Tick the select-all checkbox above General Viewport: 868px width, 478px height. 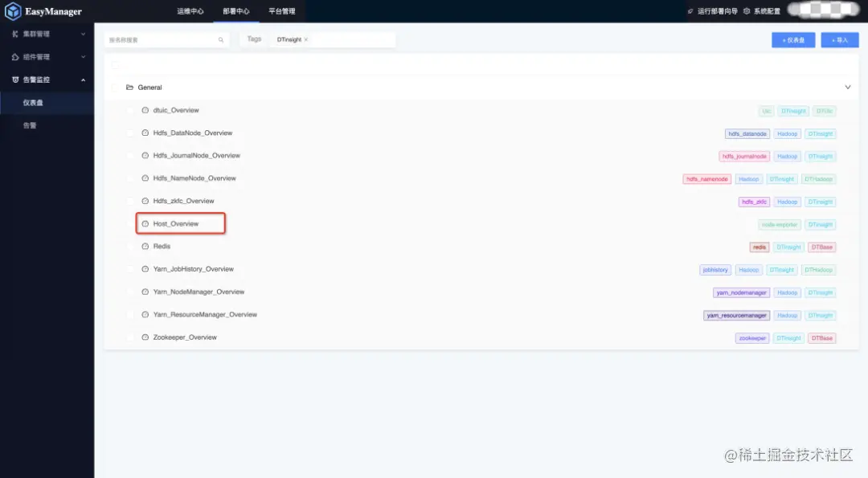pyautogui.click(x=115, y=65)
